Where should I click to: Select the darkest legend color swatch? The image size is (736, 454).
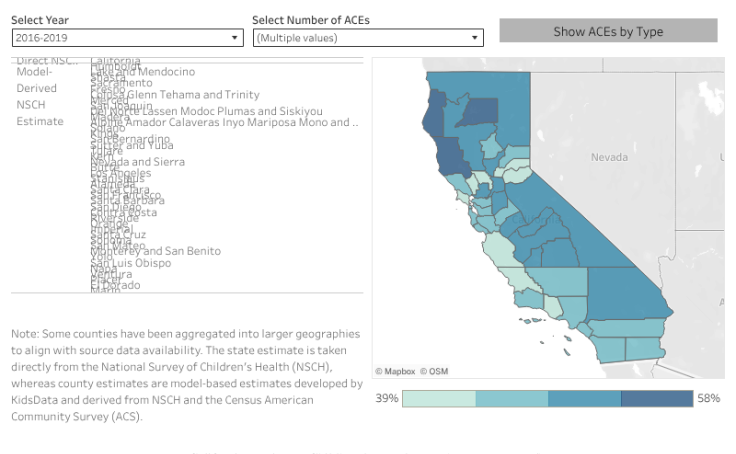point(656,398)
